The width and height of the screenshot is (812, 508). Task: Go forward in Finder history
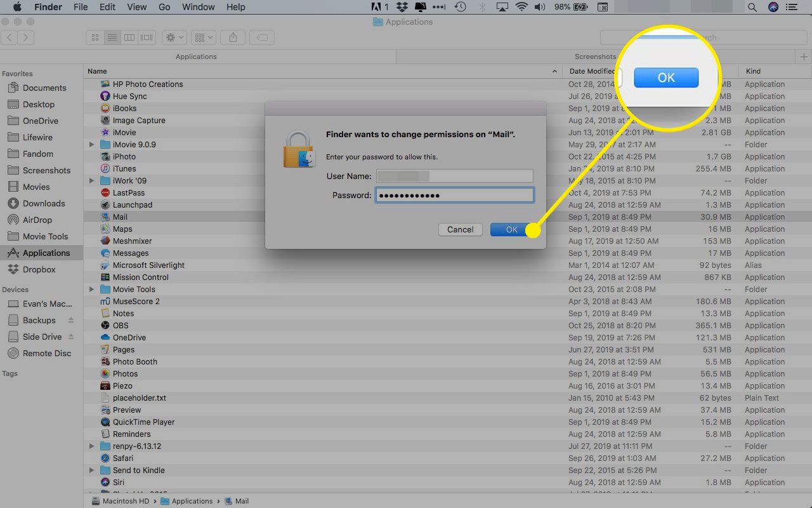[25, 37]
